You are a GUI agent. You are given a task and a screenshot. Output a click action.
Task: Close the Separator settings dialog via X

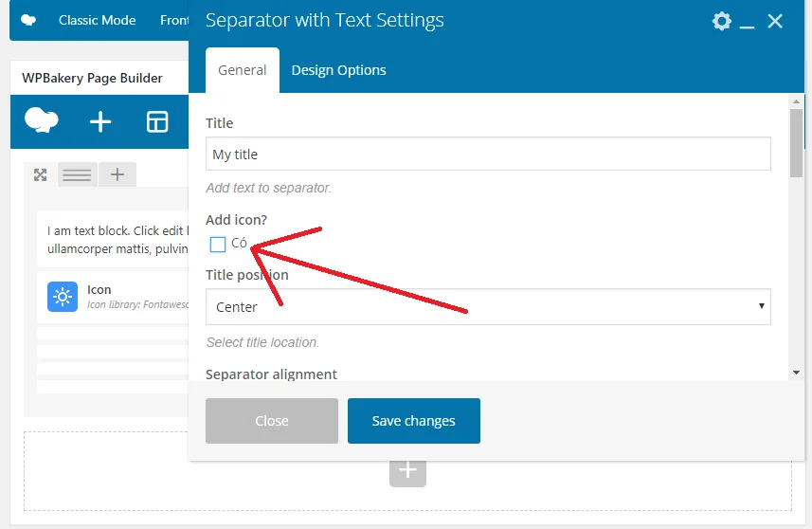coord(775,21)
